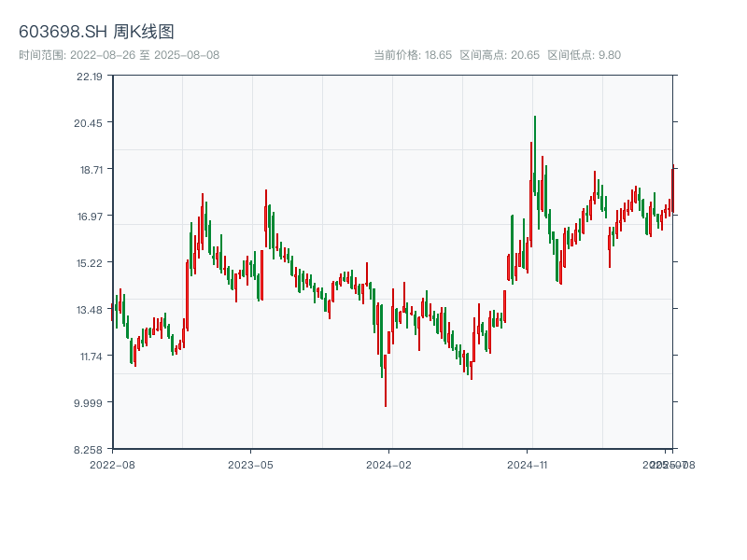Image resolution: width=747 pixels, height=560 pixels.
Task: Jump to the 2023-05 x-axis date label
Action: pyautogui.click(x=250, y=464)
